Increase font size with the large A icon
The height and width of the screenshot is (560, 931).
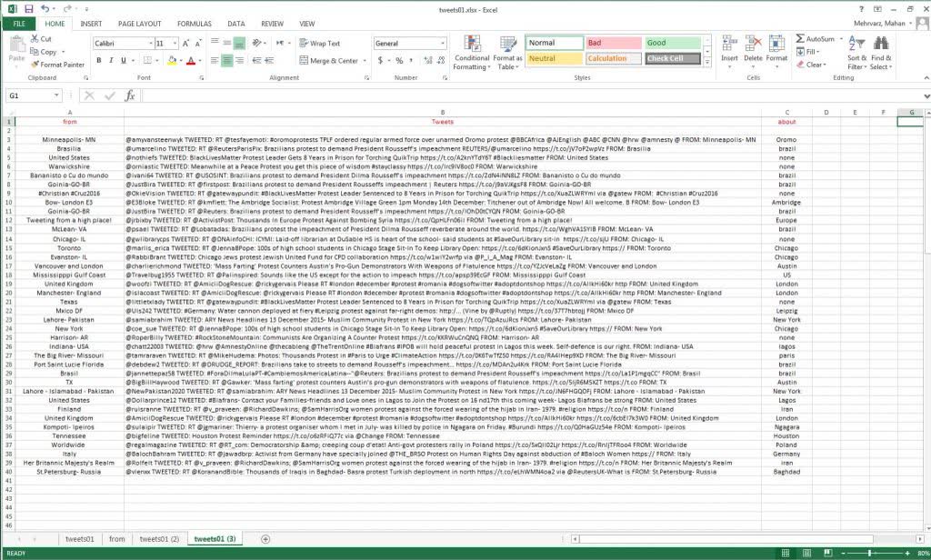pyautogui.click(x=185, y=44)
